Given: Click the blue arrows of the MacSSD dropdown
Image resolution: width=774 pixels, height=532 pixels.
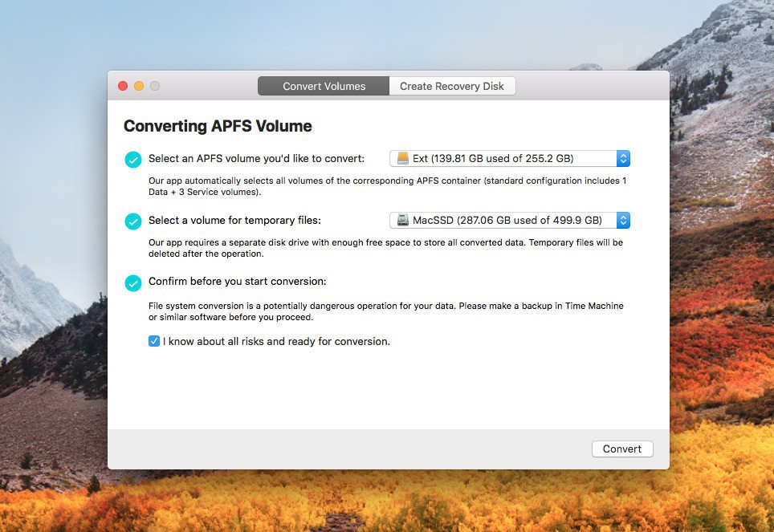Looking at the screenshot, I should [x=623, y=220].
